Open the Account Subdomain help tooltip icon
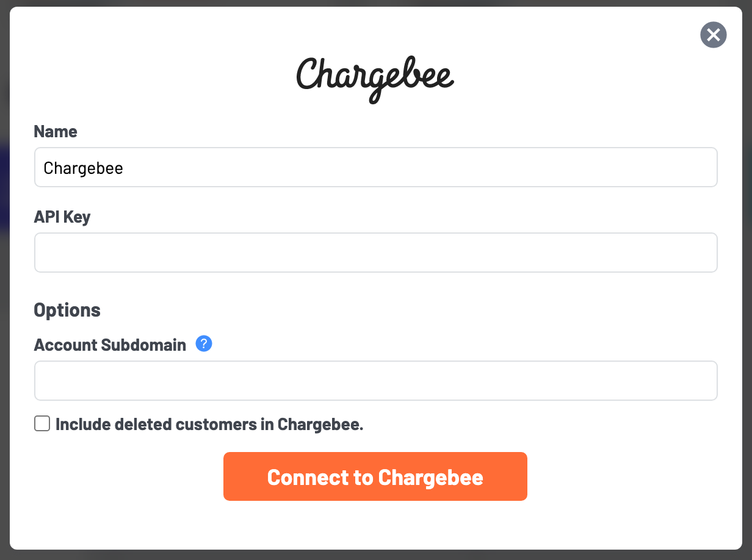The width and height of the screenshot is (752, 560). pos(204,344)
